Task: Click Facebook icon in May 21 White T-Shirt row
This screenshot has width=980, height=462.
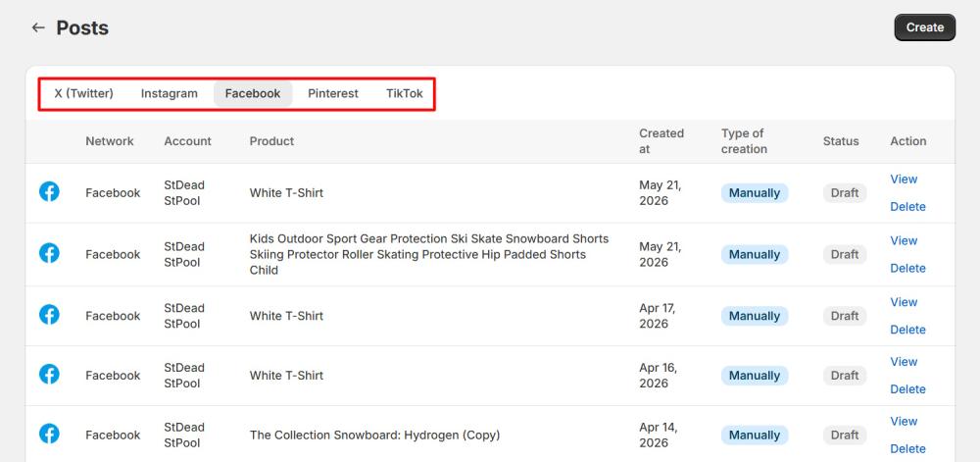Action: 49,191
